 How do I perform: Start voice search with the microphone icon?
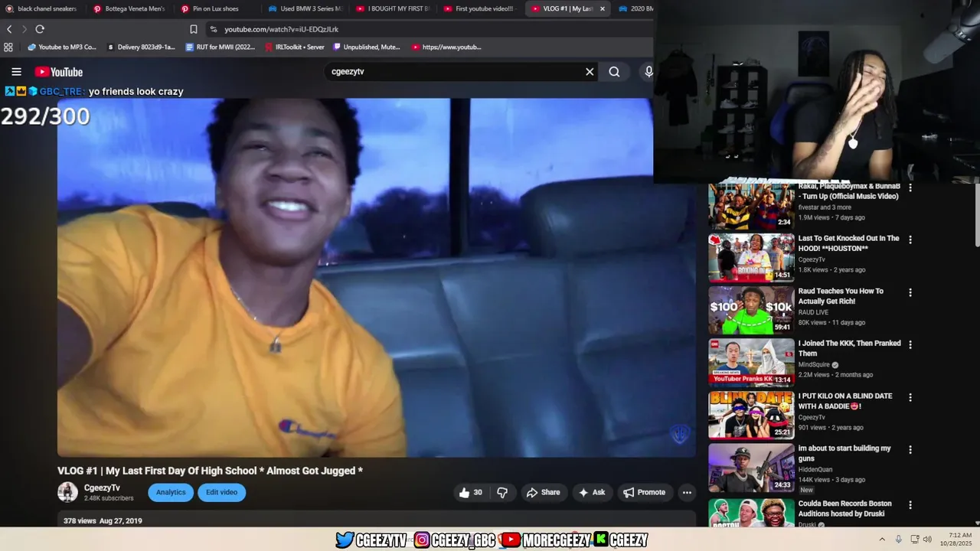[648, 72]
